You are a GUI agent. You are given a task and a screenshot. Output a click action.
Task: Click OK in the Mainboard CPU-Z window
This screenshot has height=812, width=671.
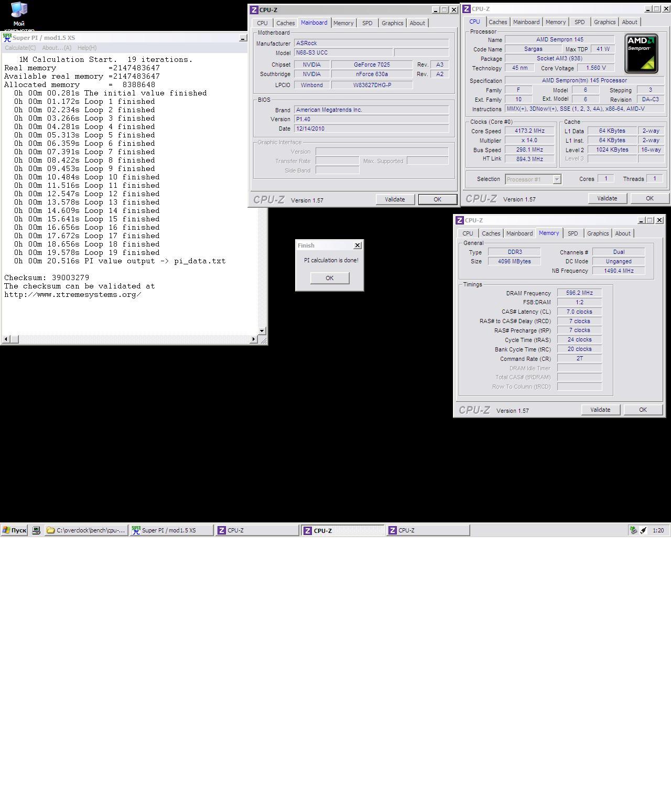pyautogui.click(x=437, y=199)
